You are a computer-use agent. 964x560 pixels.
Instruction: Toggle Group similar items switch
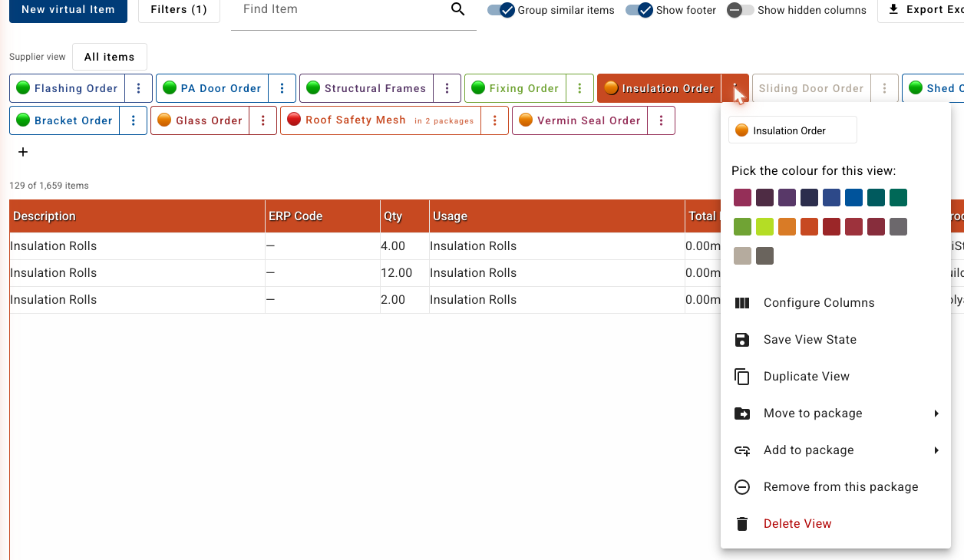pos(500,10)
